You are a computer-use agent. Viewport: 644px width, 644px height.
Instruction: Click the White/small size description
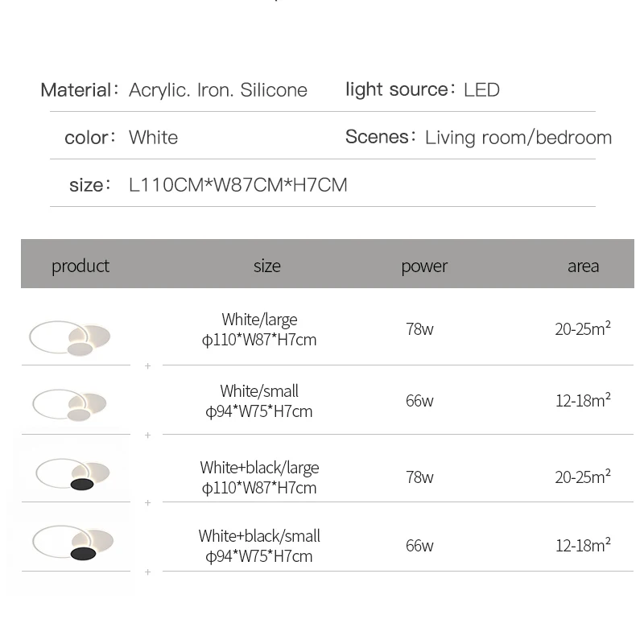pyautogui.click(x=259, y=401)
